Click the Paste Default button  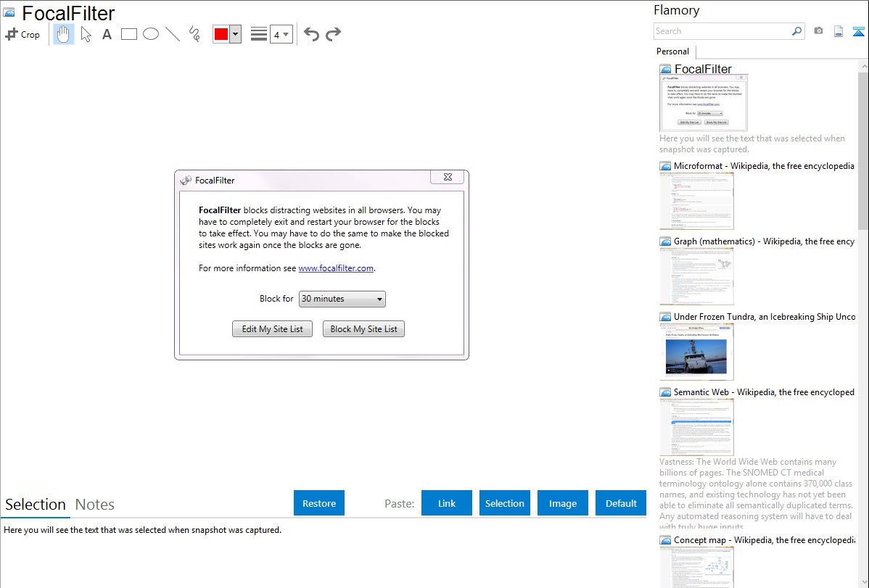pos(621,503)
